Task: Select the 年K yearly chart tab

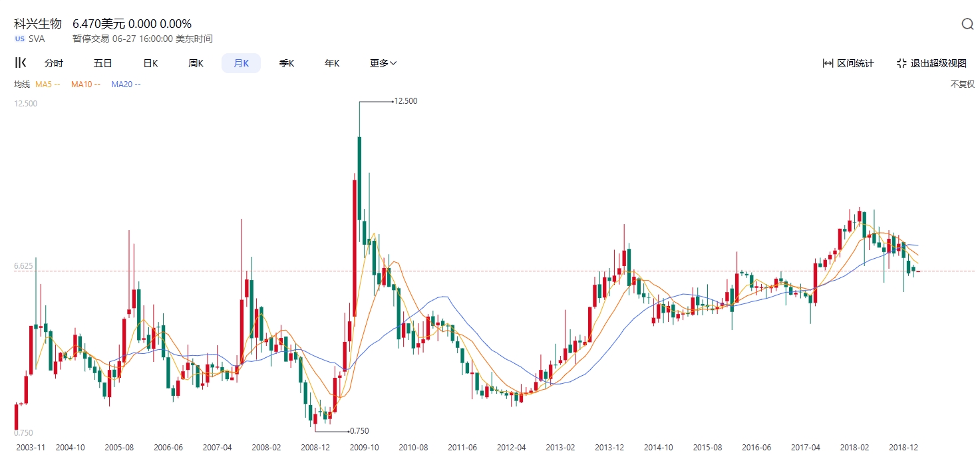Action: click(332, 63)
